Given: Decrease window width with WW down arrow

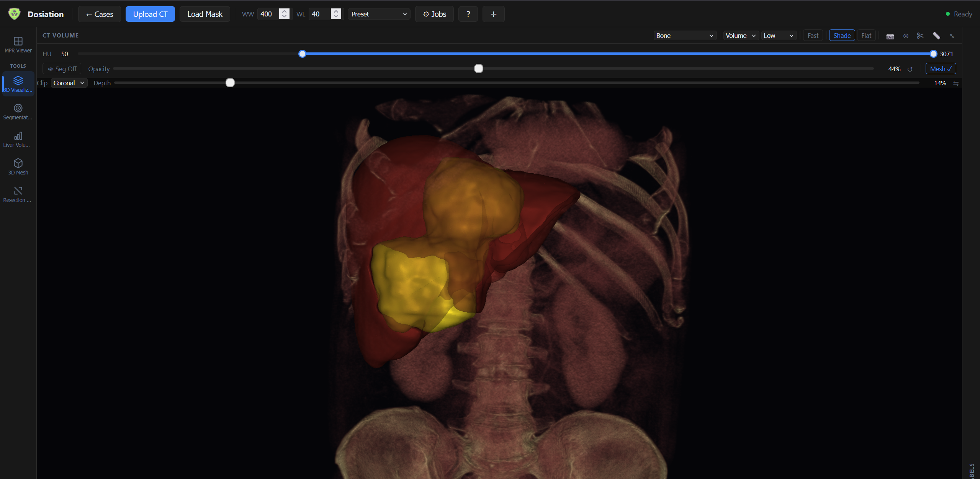Looking at the screenshot, I should [284, 16].
